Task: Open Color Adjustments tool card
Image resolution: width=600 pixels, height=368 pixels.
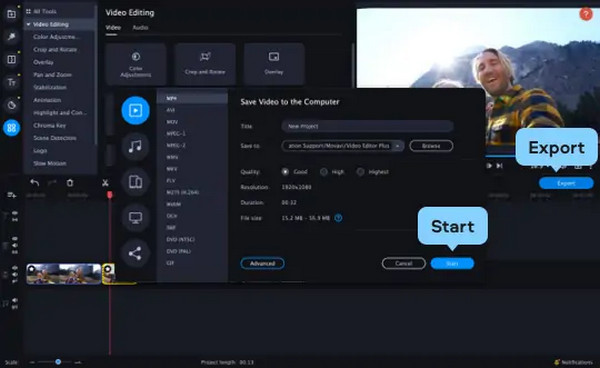Action: (x=136, y=64)
